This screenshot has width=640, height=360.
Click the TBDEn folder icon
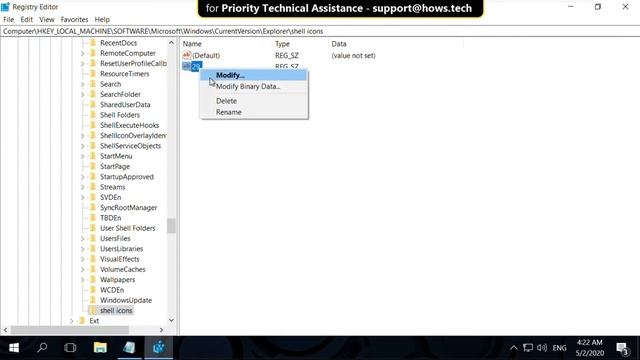coord(93,218)
